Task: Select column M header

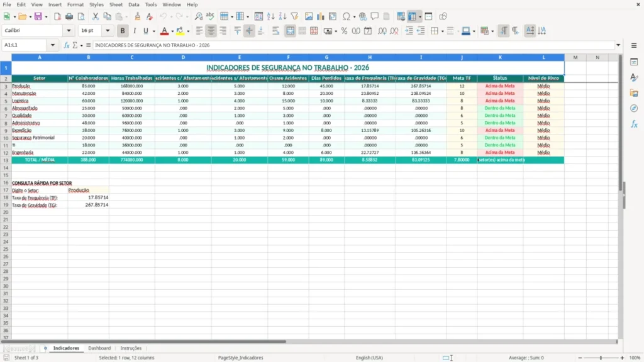Action: [575, 57]
